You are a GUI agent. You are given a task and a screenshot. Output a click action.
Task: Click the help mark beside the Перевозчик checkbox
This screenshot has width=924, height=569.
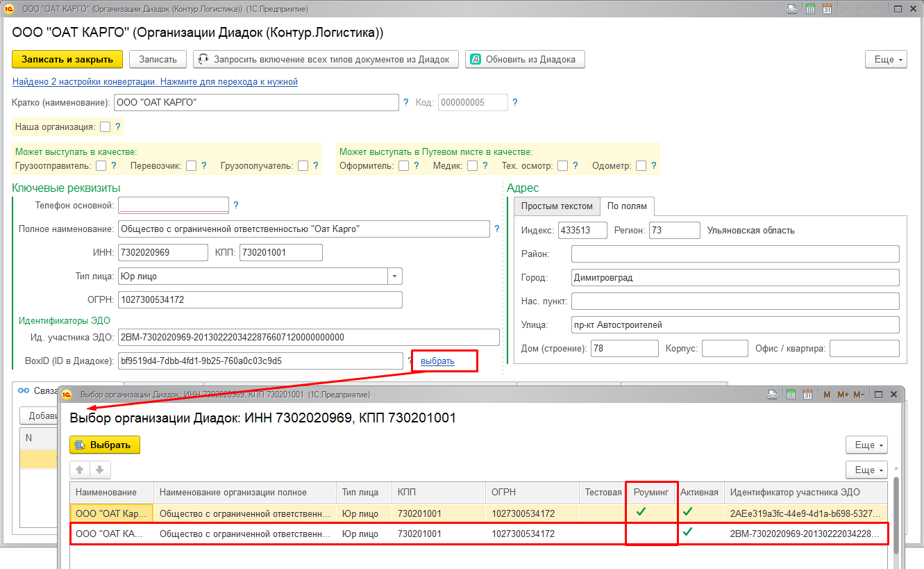coord(204,165)
